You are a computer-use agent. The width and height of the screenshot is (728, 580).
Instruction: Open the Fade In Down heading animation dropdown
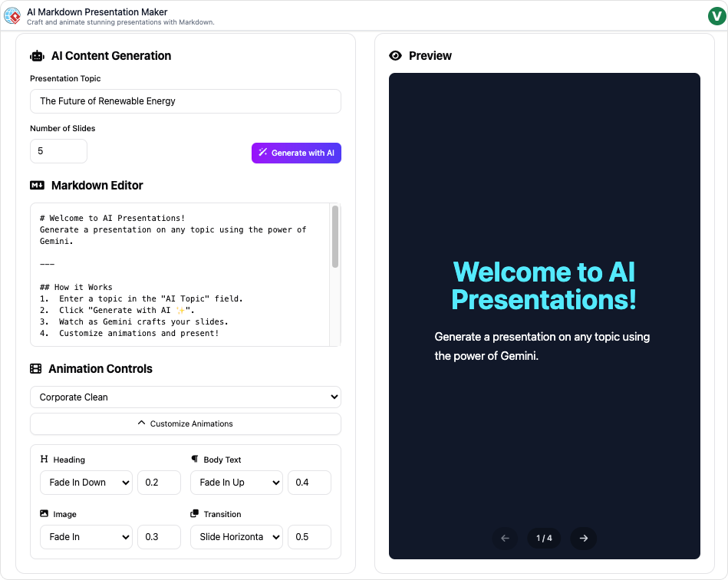point(86,482)
